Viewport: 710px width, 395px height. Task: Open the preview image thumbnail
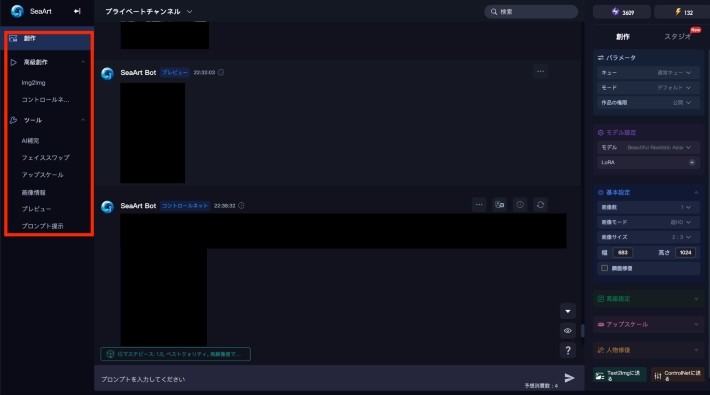pos(153,133)
